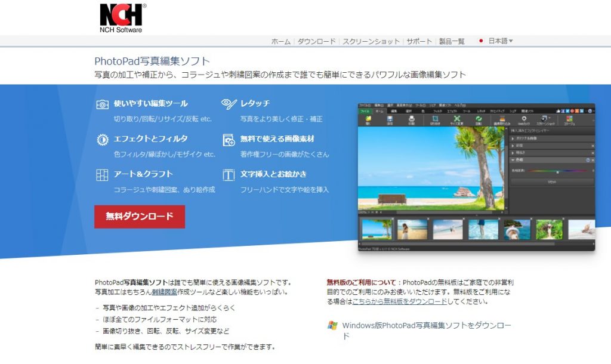The height and width of the screenshot is (364, 611).
Task: Click the green 回転 rotate icon in PhotoPad
Action: 479,119
